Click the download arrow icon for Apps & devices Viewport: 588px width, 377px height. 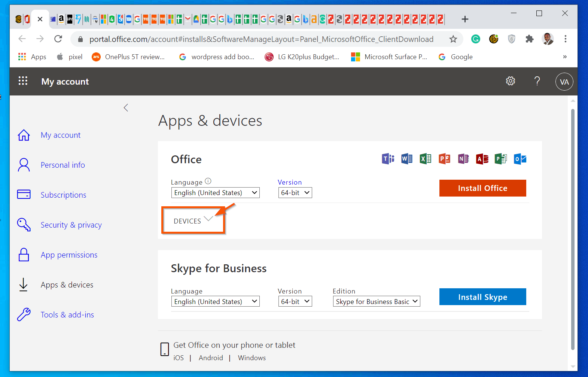pos(23,285)
